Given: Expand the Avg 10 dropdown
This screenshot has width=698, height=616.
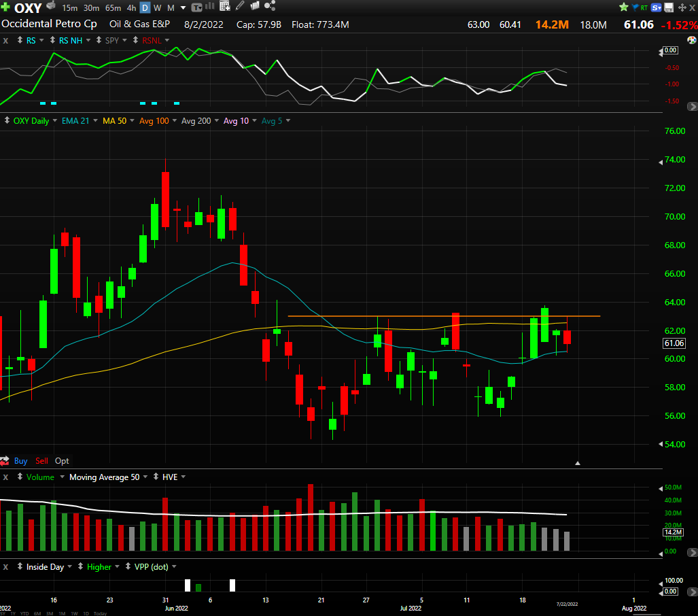Looking at the screenshot, I should pos(255,121).
